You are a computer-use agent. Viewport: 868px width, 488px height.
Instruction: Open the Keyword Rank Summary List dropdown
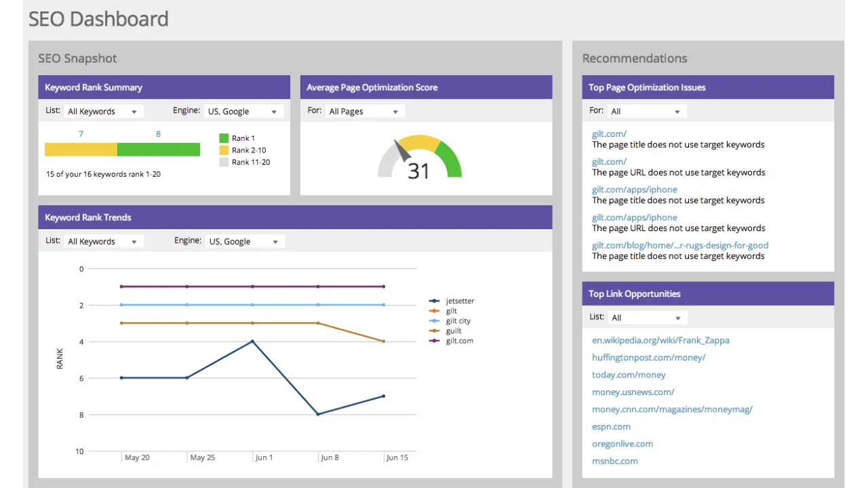pos(102,111)
